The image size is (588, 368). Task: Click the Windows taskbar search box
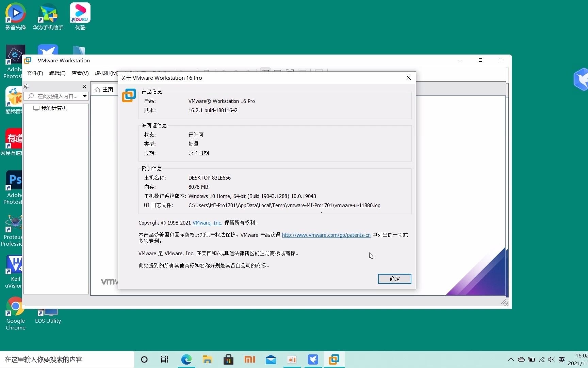pyautogui.click(x=67, y=359)
